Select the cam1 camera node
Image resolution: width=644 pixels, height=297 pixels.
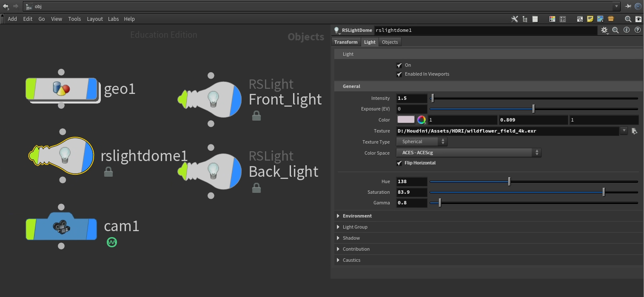[x=61, y=227]
